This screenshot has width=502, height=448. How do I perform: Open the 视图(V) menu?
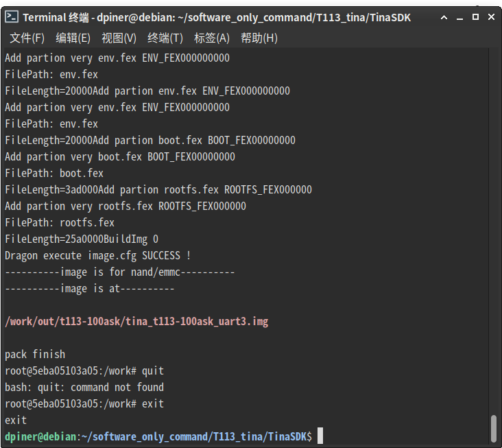pos(119,38)
